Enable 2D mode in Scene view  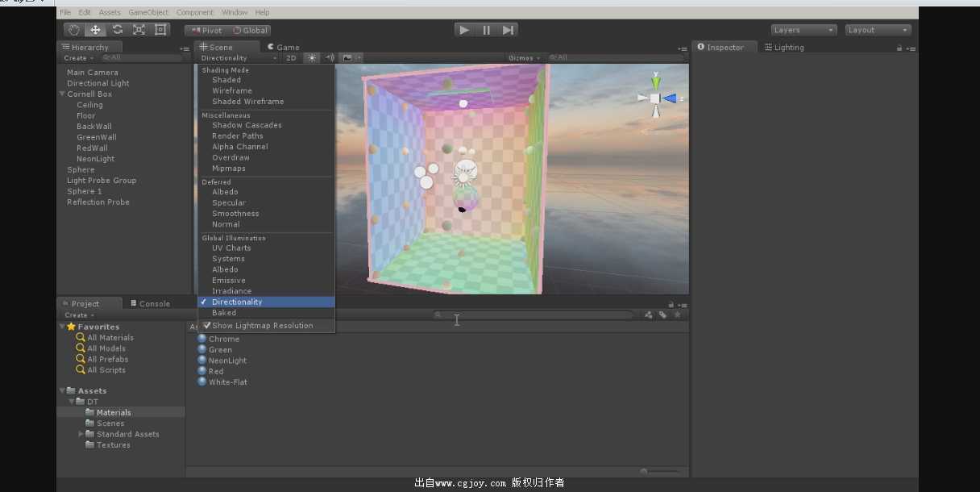click(x=291, y=57)
